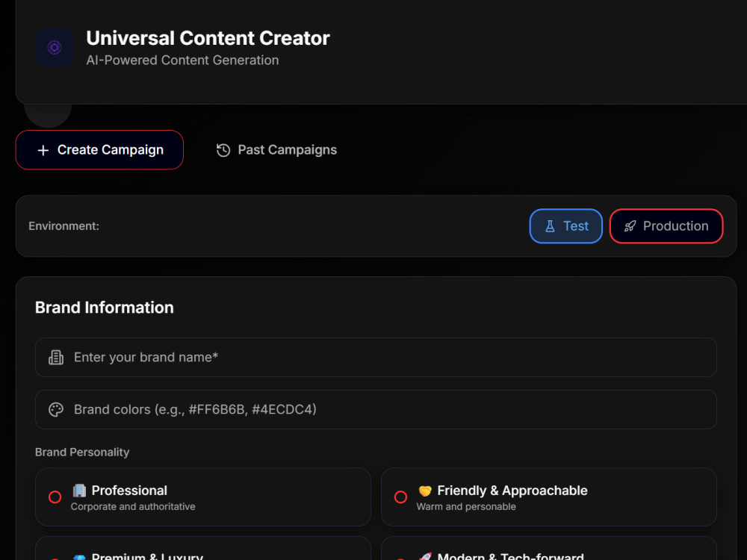Focus the Brand colors input field
747x560 pixels.
click(376, 409)
